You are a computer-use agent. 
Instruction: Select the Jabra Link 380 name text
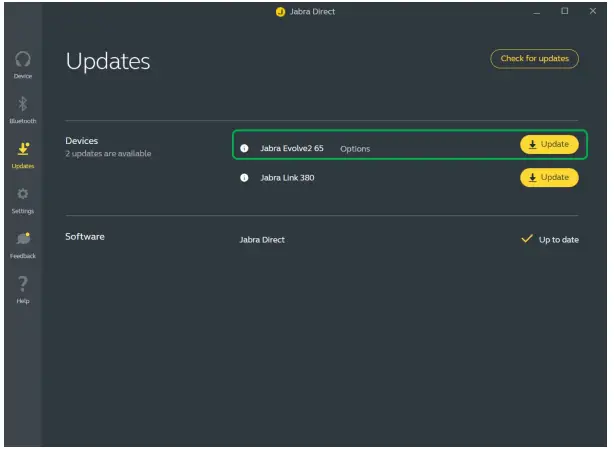[x=287, y=178]
